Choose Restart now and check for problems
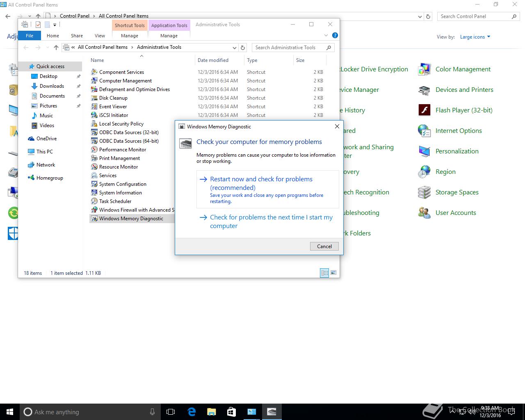 pos(261,183)
